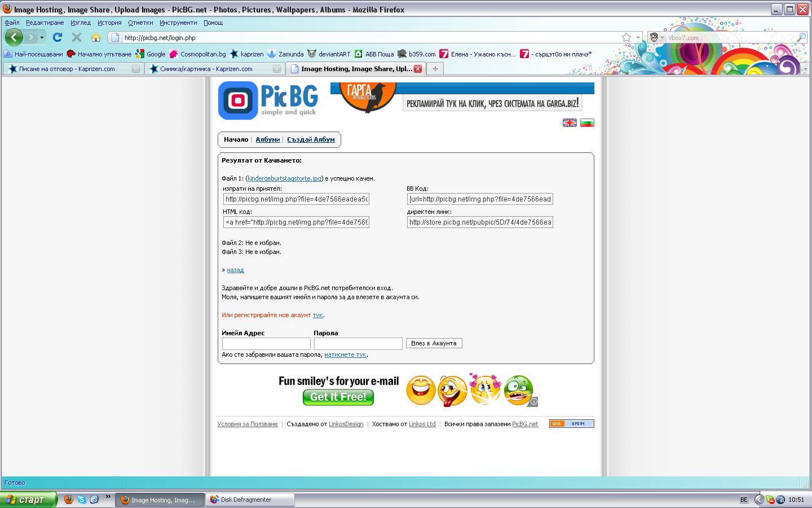Open the Отметки menu
The width and height of the screenshot is (812, 508).
click(x=140, y=23)
